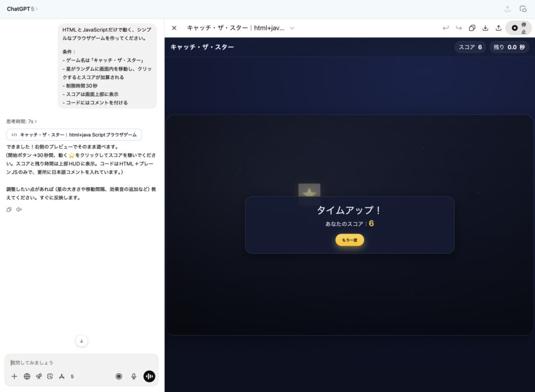Click the plus attach icon in composer
This screenshot has height=392, width=535.
click(14, 376)
